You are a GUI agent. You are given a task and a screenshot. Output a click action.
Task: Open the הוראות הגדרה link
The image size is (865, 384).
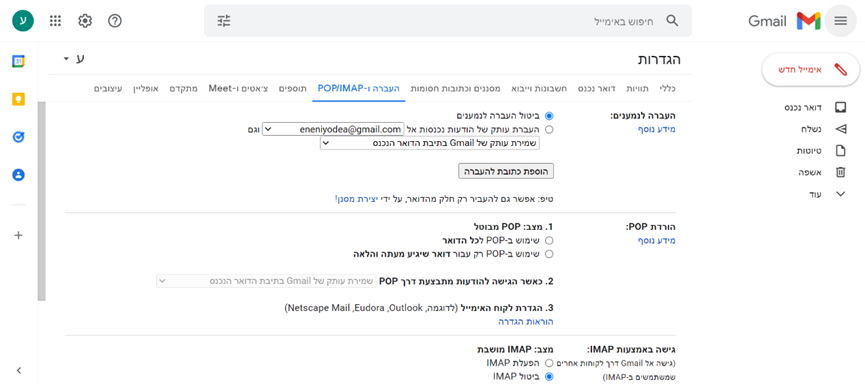526,322
